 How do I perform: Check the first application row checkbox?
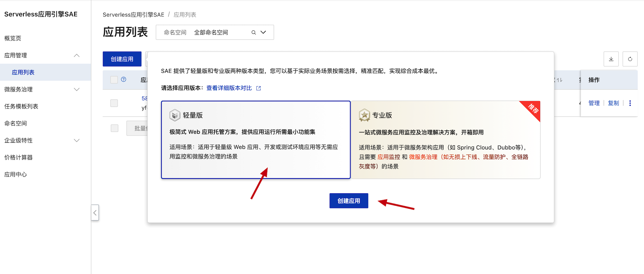point(114,103)
